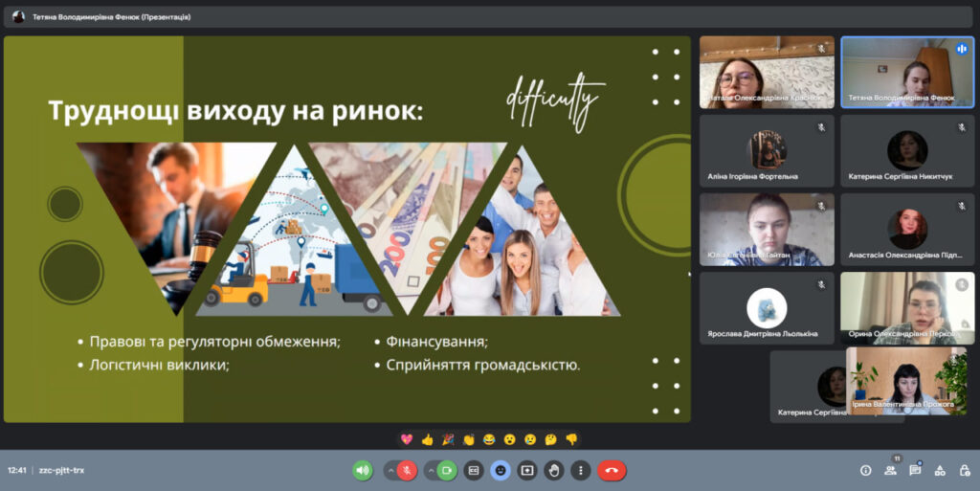Open more options three-dot menu
The width and height of the screenshot is (980, 491).
pos(580,470)
